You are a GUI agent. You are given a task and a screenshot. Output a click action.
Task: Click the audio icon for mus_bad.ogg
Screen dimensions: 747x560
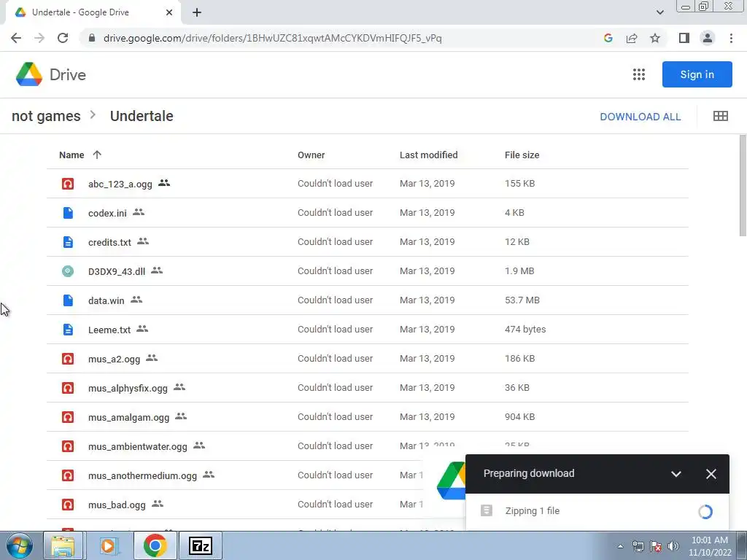(68, 505)
